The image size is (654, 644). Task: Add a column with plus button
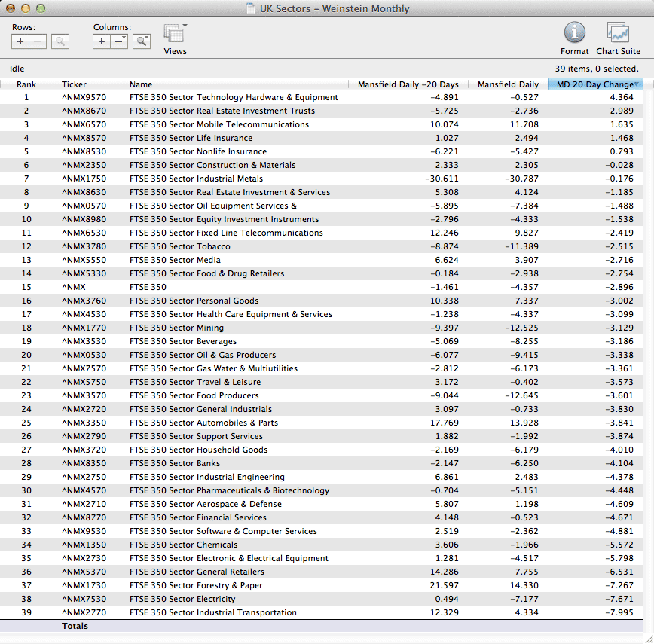click(x=102, y=41)
